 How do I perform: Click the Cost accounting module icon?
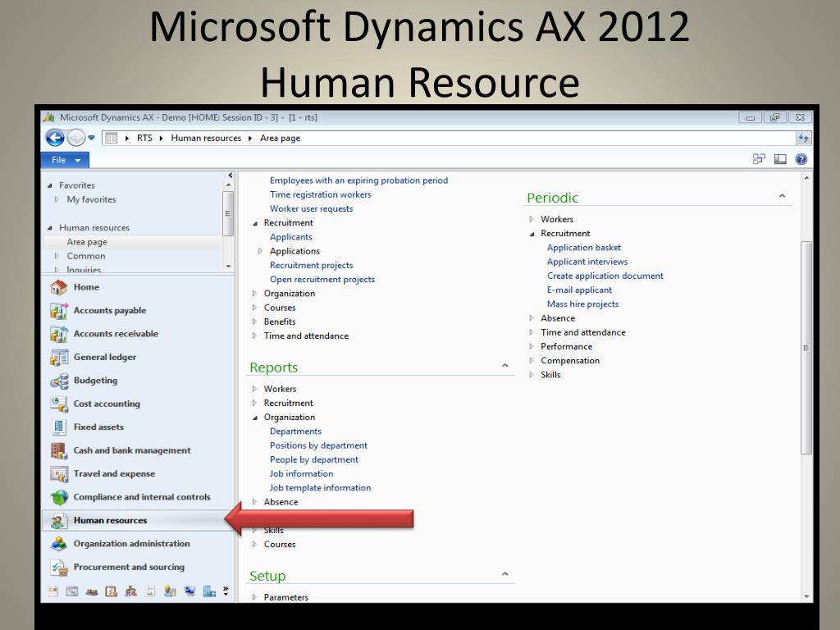click(x=58, y=404)
